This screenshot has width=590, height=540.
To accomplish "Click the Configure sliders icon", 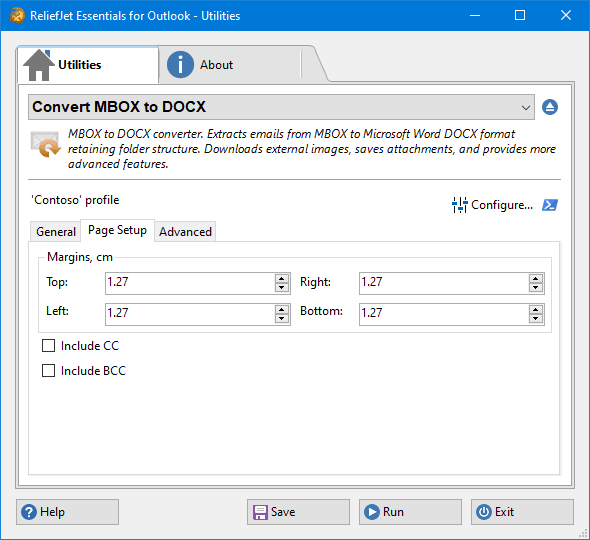I will [459, 205].
